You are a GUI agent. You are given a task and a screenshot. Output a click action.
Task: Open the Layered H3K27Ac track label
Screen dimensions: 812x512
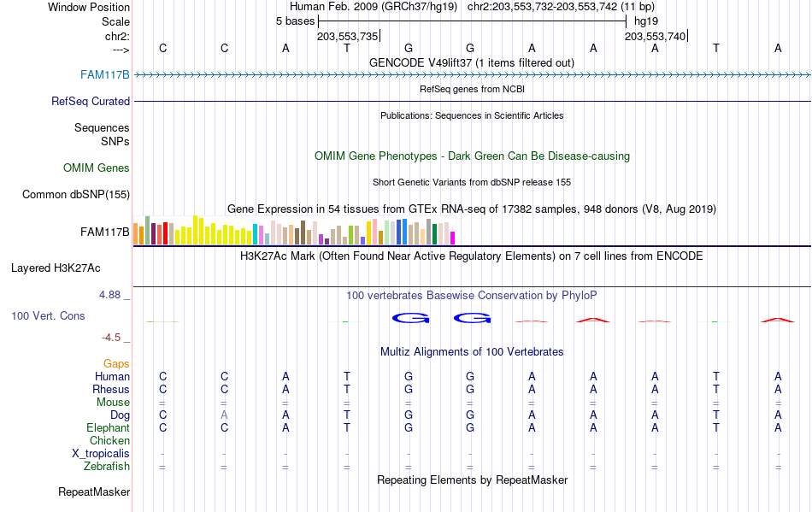coord(56,268)
